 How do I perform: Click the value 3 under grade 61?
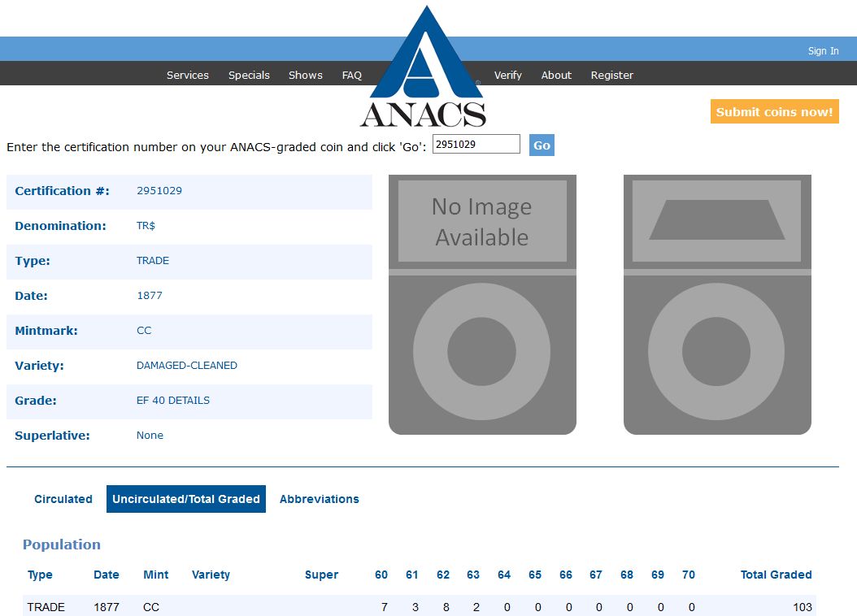pos(415,607)
